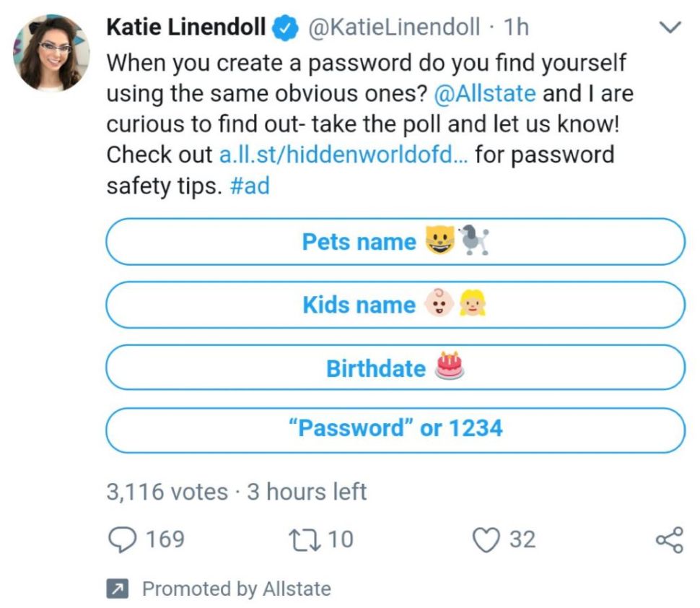Click the Katie Linendoll display name
Screen dimensions: 700x608
(187, 28)
